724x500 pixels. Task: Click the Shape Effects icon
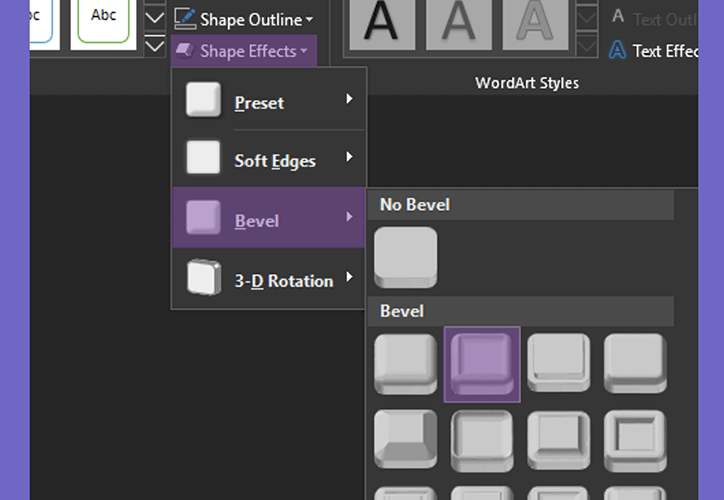click(x=186, y=50)
